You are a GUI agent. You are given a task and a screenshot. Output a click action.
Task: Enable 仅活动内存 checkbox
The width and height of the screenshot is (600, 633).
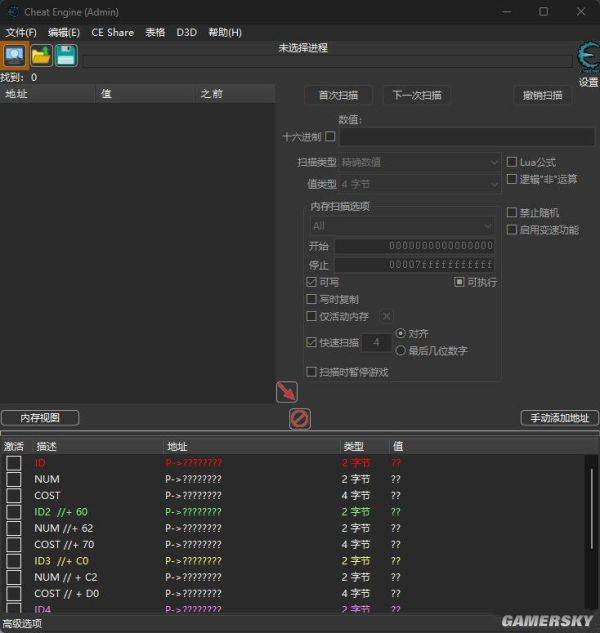pyautogui.click(x=311, y=316)
